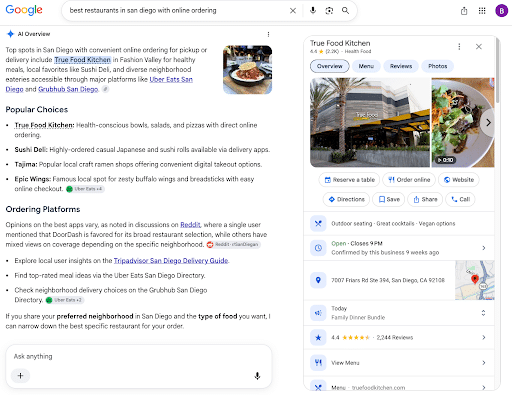The image size is (512, 395).
Task: Open the View Menu row chevron
Action: click(484, 363)
